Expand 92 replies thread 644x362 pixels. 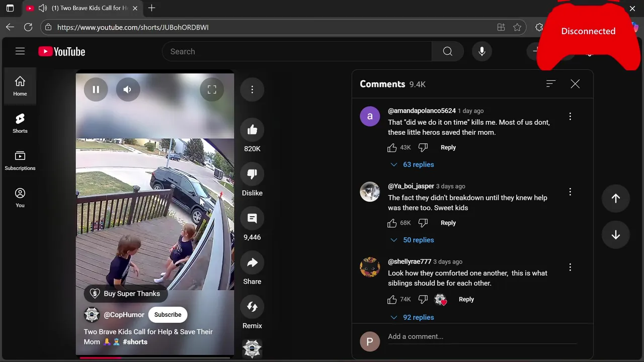click(x=412, y=317)
